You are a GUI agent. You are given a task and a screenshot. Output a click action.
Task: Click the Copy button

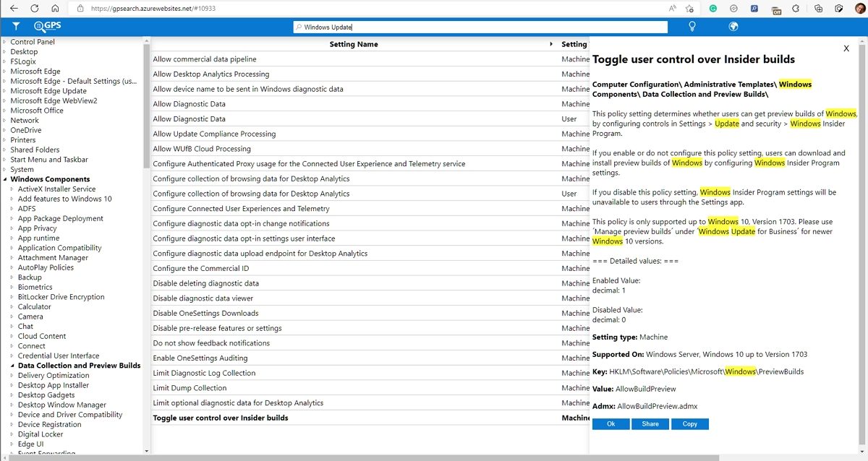pos(690,424)
